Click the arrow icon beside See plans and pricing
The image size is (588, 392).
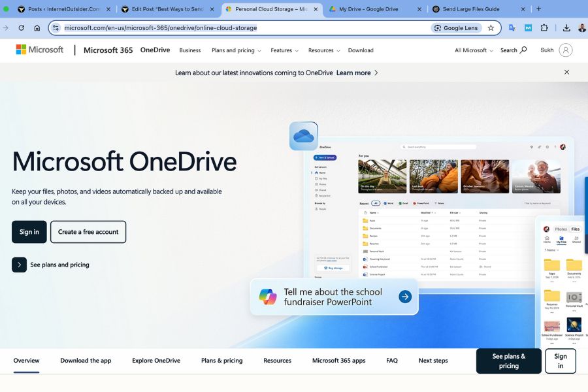pyautogui.click(x=19, y=265)
